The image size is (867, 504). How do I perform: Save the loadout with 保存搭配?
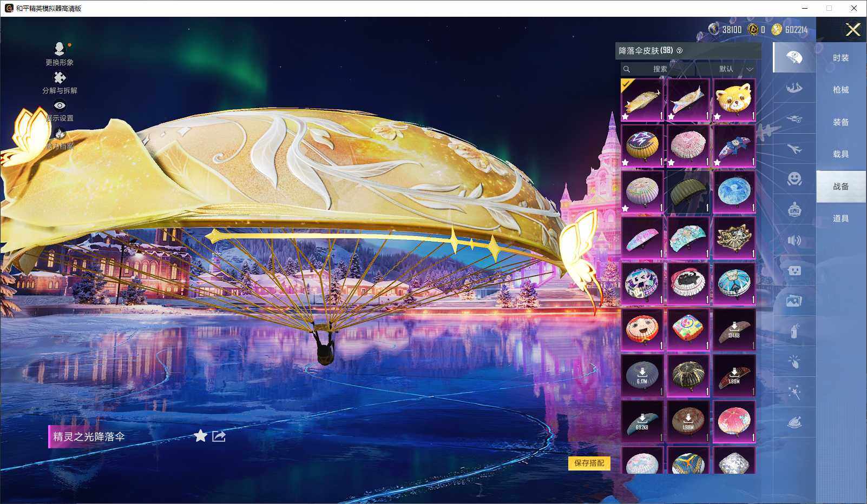coord(589,463)
